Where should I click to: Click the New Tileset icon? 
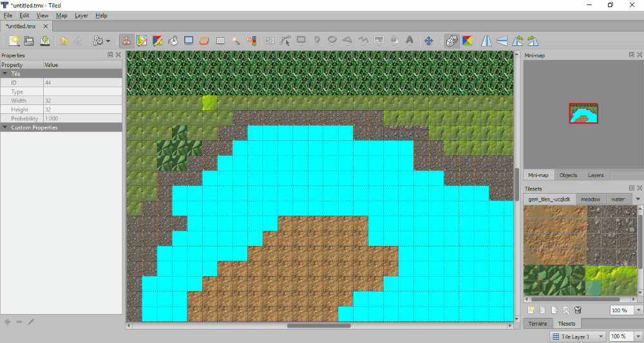(531, 310)
